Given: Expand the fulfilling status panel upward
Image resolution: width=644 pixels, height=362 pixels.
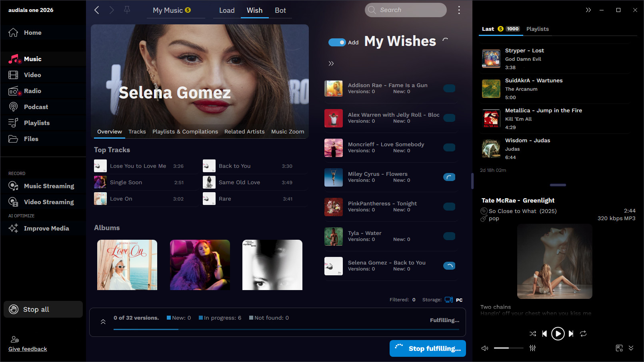Looking at the screenshot, I should click(103, 322).
